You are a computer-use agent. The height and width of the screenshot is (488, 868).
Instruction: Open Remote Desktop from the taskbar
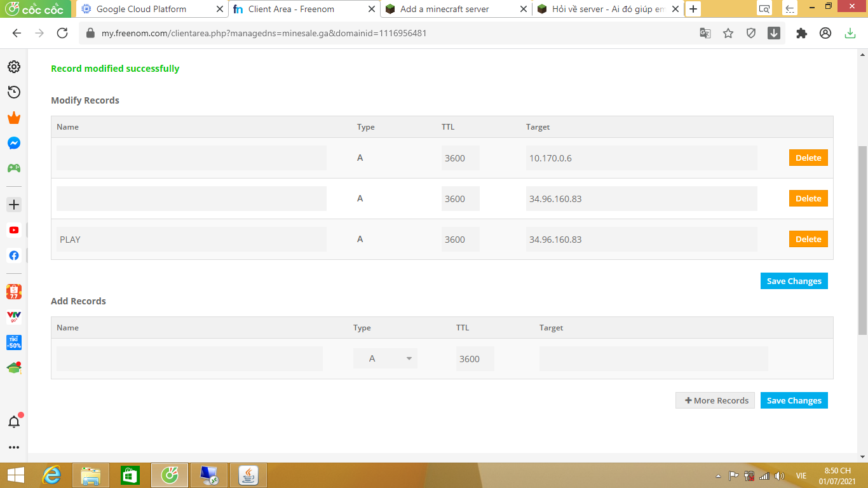[x=209, y=475]
